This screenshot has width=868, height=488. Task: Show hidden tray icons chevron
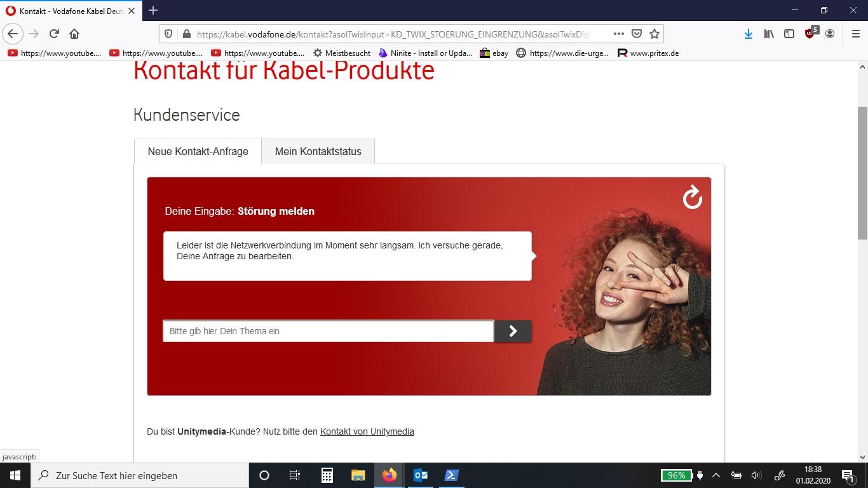(716, 475)
